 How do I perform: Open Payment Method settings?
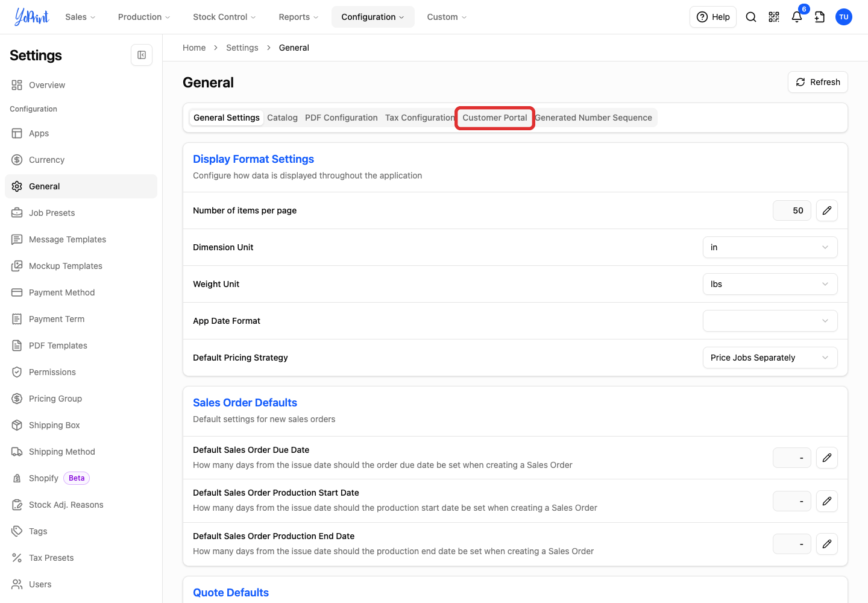[81, 292]
